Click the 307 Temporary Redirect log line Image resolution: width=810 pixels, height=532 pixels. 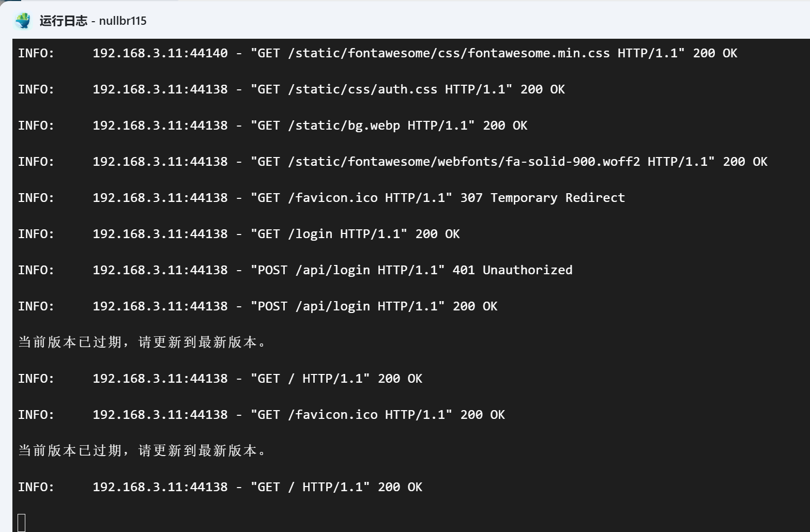click(x=321, y=198)
